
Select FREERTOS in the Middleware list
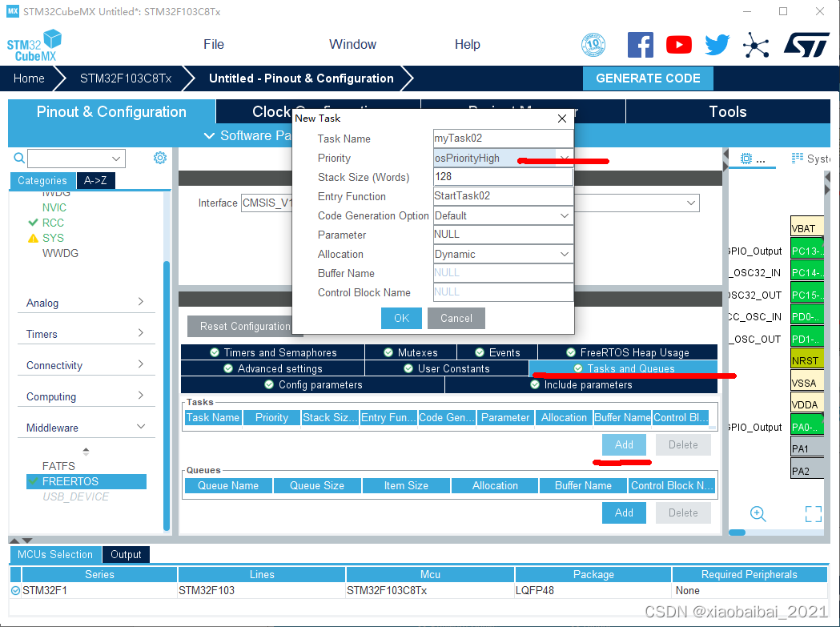[x=86, y=481]
